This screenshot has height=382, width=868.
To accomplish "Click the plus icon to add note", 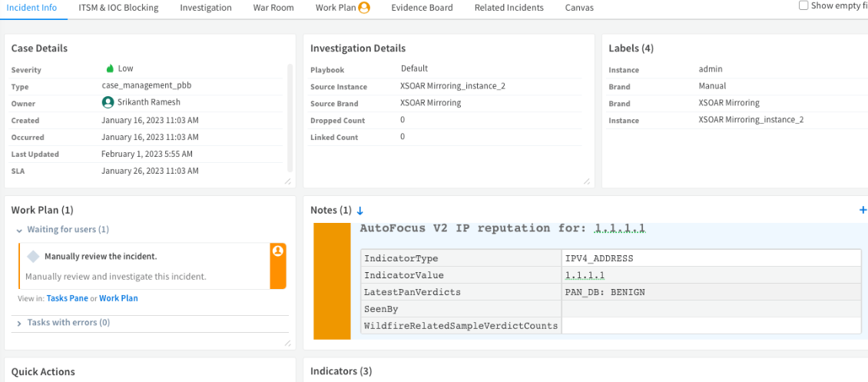I will click(x=863, y=210).
